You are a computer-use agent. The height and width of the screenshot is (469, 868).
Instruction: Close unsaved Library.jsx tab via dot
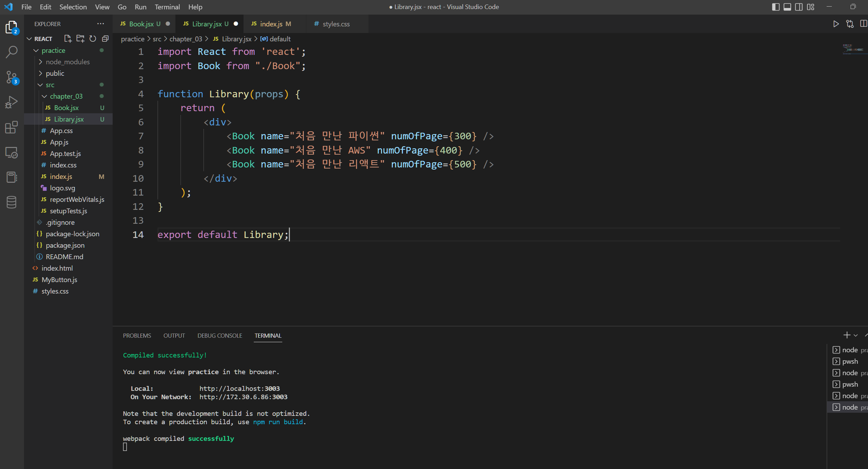(236, 24)
